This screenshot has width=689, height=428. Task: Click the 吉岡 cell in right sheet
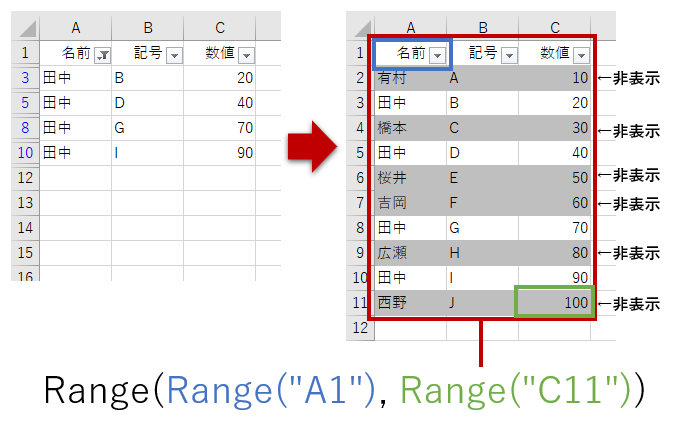tap(411, 203)
